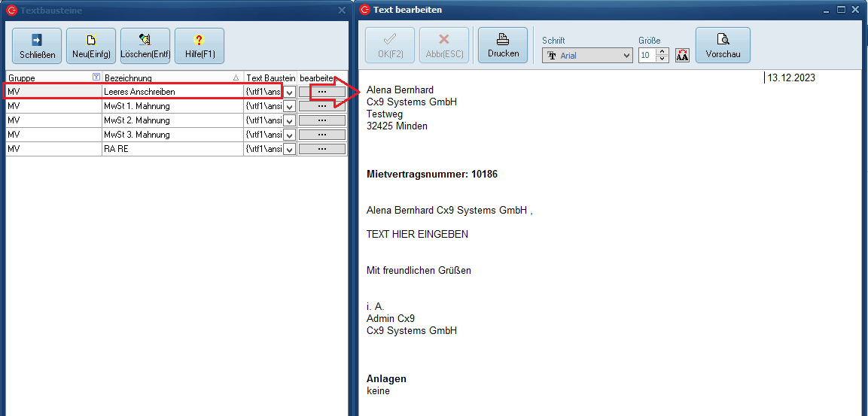Screen dimensions: 868x416
Task: Click the Schließen toolbar button
Action: [37, 46]
